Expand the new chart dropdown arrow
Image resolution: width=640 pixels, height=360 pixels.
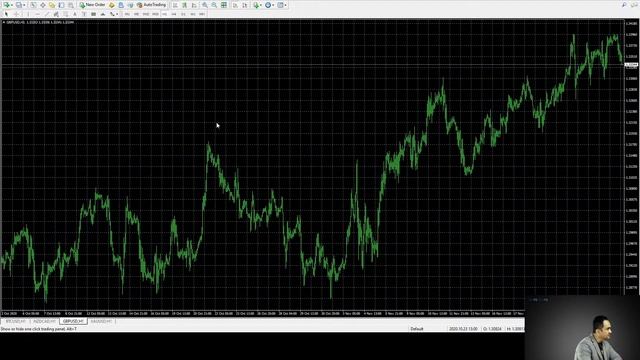(12, 5)
